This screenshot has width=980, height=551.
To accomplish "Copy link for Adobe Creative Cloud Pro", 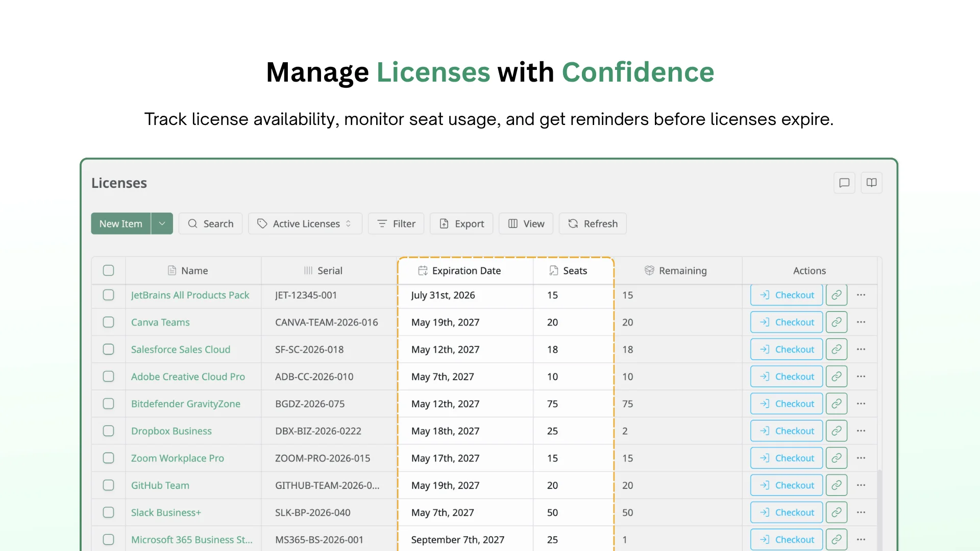I will [x=837, y=377].
